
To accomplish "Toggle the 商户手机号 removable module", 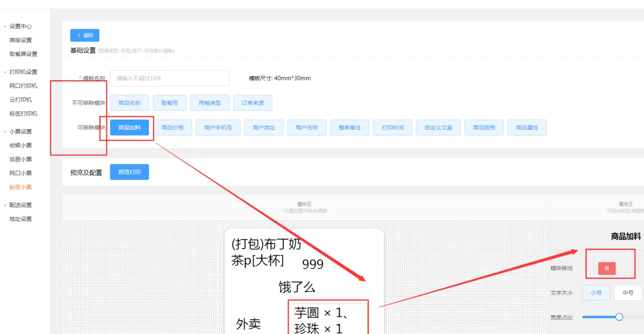I will (218, 128).
